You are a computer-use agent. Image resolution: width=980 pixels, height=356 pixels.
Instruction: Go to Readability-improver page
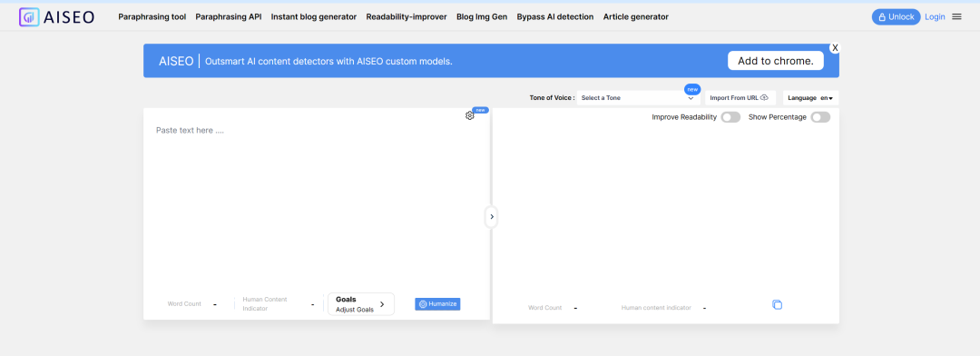407,17
